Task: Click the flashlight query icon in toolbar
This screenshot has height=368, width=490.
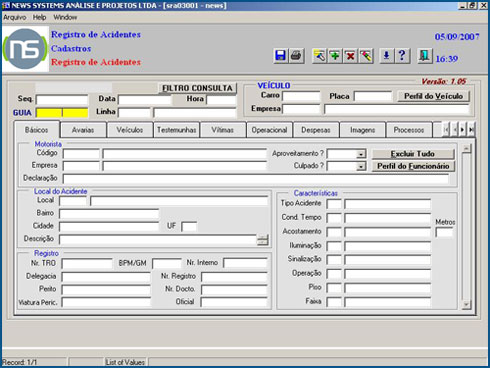Action: [x=319, y=56]
